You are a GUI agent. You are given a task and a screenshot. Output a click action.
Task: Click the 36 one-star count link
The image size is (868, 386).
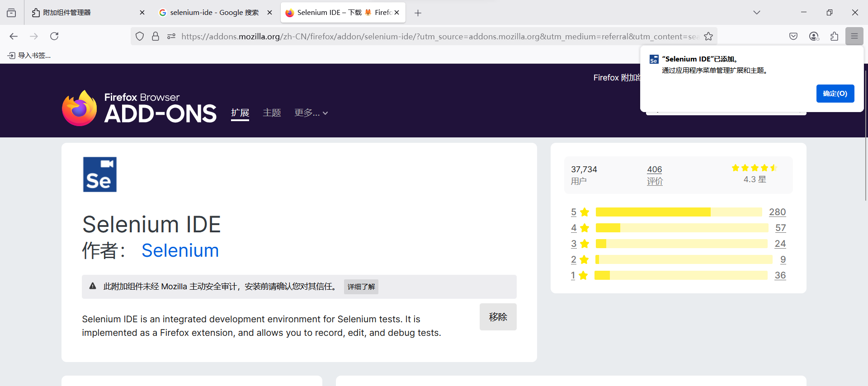(780, 275)
